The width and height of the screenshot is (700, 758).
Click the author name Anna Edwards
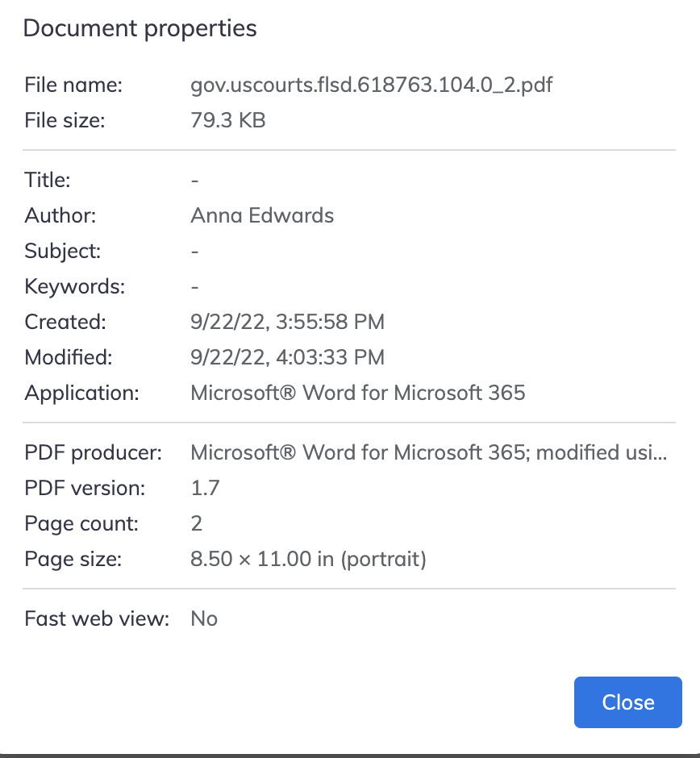(x=262, y=215)
